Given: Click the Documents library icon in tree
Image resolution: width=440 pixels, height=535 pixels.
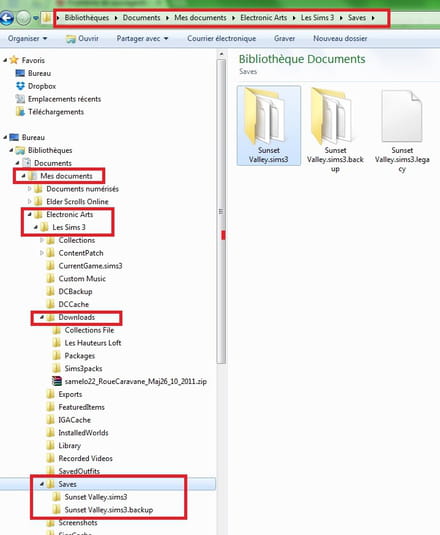Looking at the screenshot, I should click(x=26, y=163).
